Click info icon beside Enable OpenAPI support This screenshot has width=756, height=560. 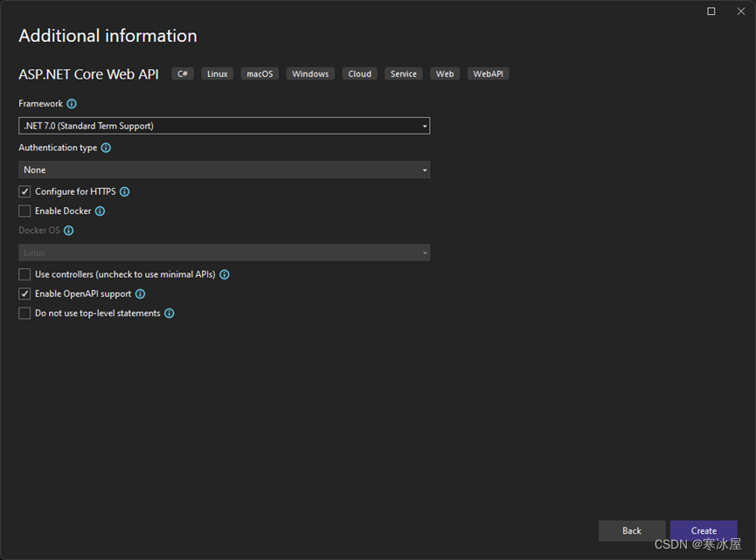(140, 294)
